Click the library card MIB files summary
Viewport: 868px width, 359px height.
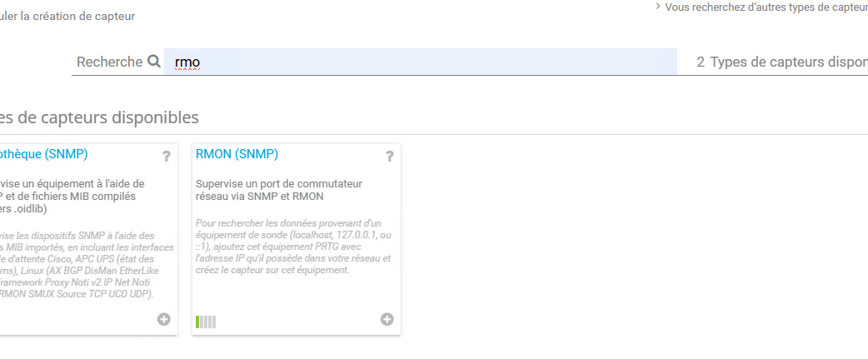click(70, 196)
